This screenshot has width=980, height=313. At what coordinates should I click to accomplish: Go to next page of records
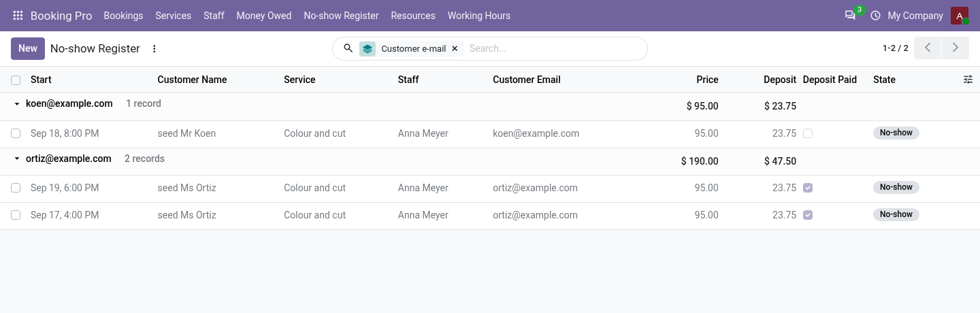955,48
